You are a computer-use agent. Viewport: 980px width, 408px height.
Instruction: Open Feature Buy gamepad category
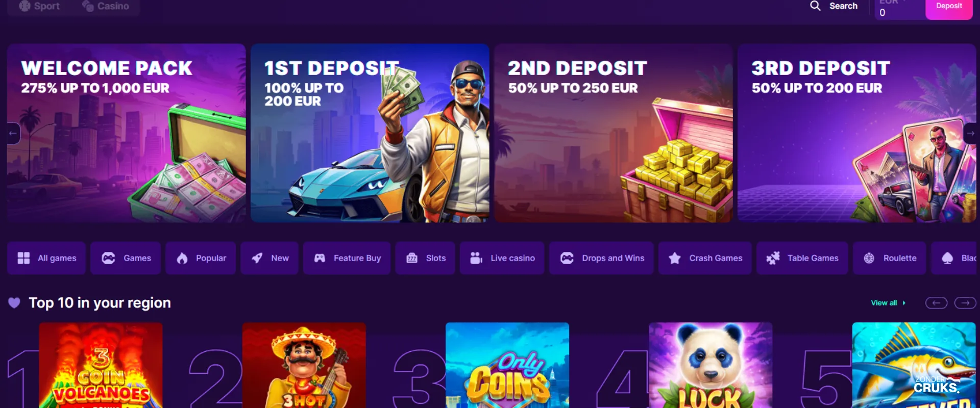click(x=347, y=258)
